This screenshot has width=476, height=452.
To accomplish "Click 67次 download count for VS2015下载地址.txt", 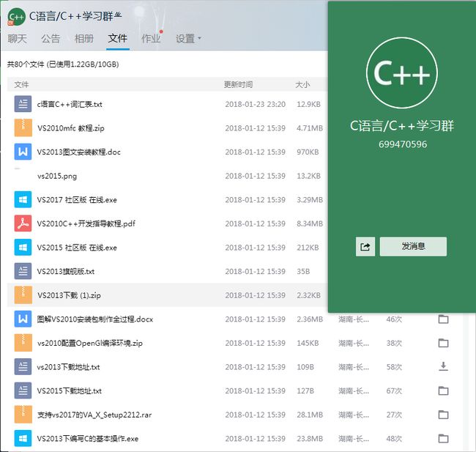I will coord(394,390).
